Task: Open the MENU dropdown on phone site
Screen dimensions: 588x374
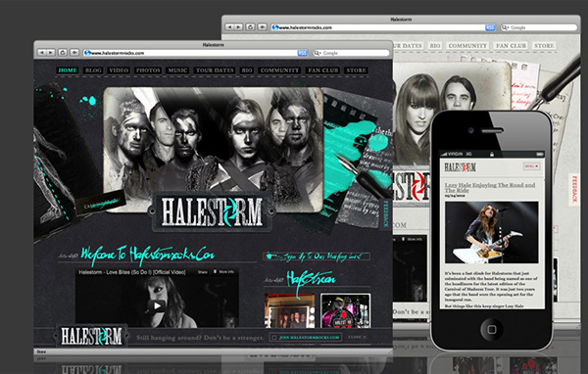Action: click(x=531, y=166)
